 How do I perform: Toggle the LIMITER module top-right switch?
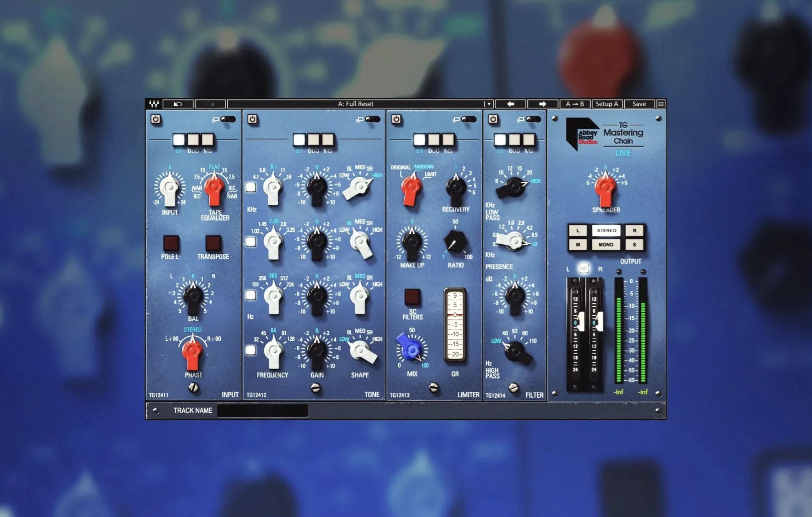coord(469,119)
